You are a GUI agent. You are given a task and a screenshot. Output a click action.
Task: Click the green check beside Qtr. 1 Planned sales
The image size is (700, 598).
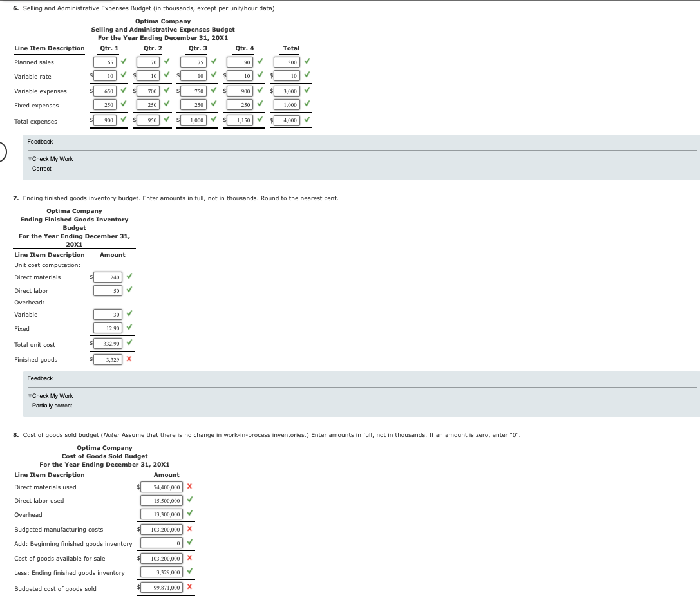pos(124,61)
